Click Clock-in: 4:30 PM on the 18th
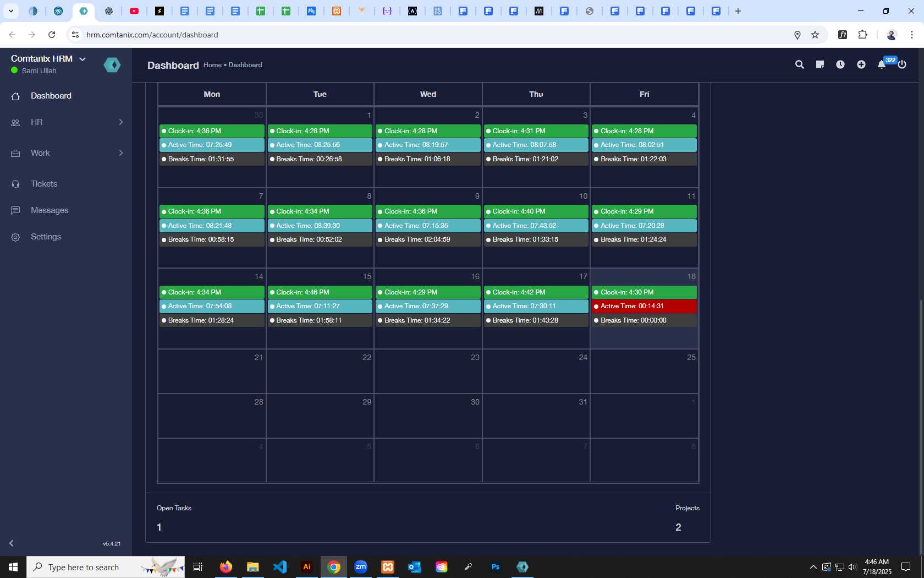The height and width of the screenshot is (578, 924). point(644,292)
